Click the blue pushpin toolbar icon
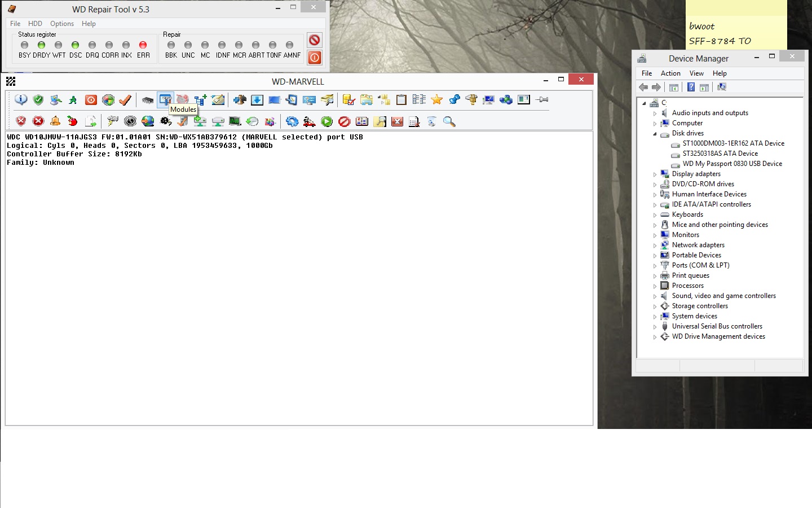 [x=454, y=100]
